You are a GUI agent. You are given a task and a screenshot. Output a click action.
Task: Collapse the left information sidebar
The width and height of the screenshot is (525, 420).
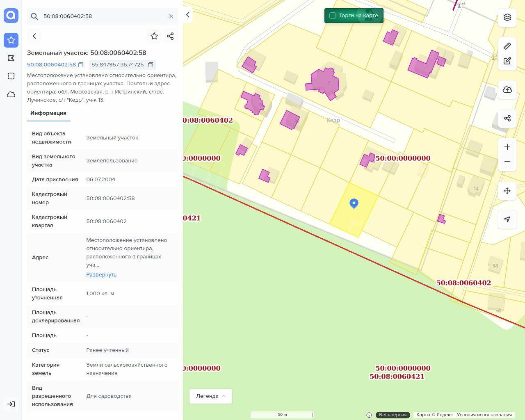(187, 15)
